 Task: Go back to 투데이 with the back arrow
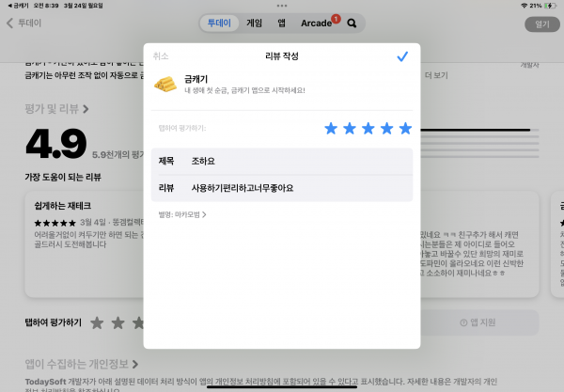pos(23,23)
